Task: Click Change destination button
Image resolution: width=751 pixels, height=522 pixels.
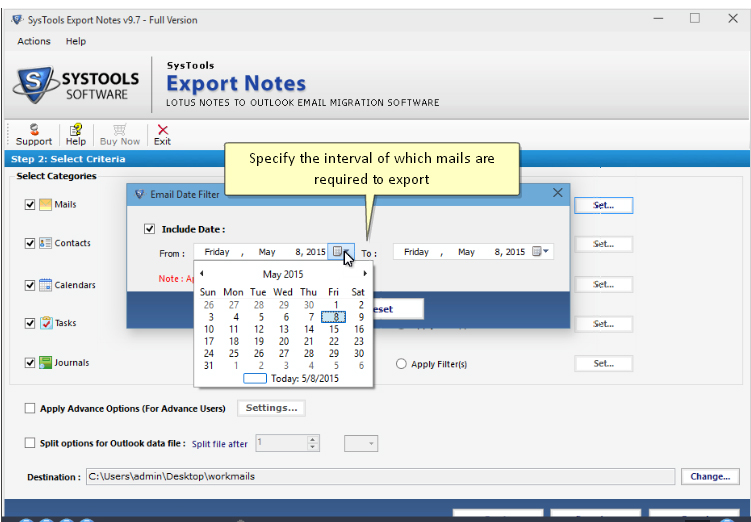Action: coord(710,477)
